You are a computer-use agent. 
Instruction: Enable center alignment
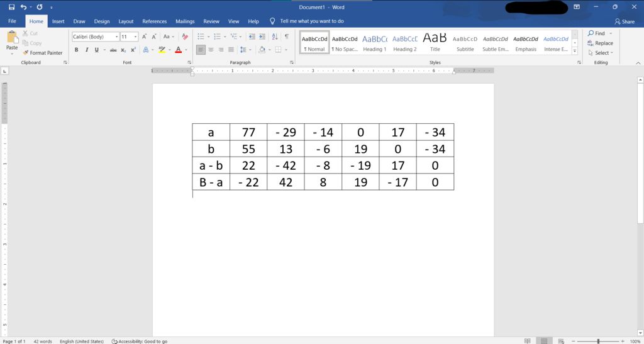point(211,50)
